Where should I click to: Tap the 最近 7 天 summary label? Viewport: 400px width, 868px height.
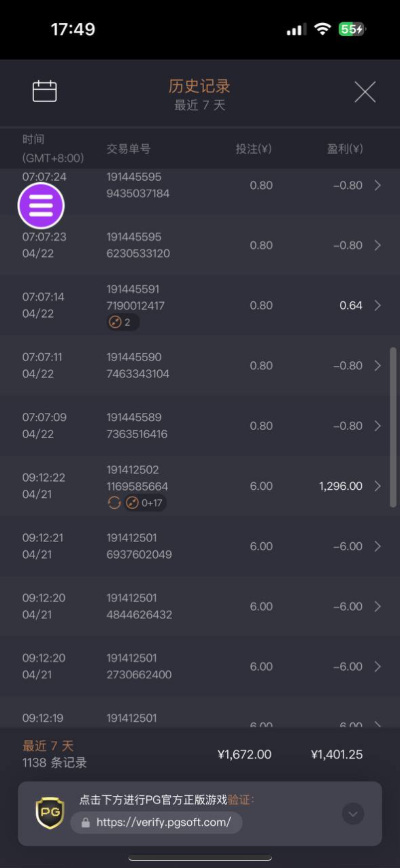[48, 746]
